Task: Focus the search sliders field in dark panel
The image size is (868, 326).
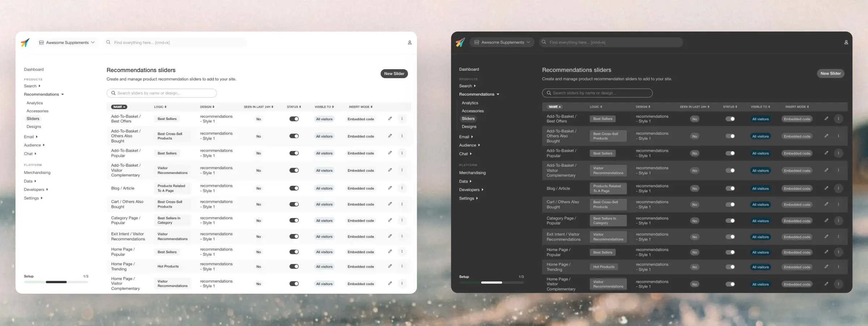Action: tap(597, 93)
